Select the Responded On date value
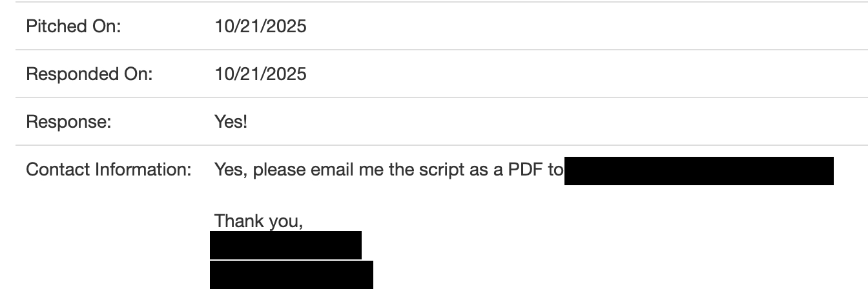Screen dimensions: 868x302 (x=260, y=74)
